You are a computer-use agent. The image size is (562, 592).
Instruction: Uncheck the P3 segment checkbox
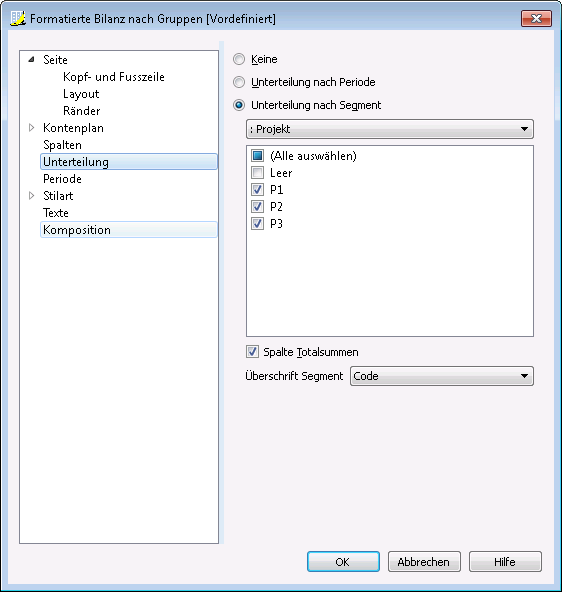[257, 224]
